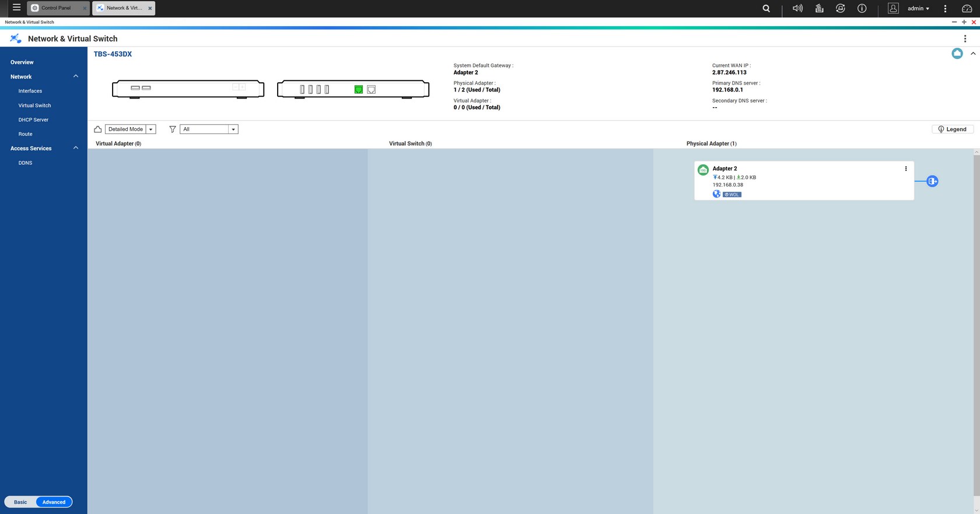The image size is (980, 514).
Task: Click Adapter 2 card title
Action: tap(724, 168)
